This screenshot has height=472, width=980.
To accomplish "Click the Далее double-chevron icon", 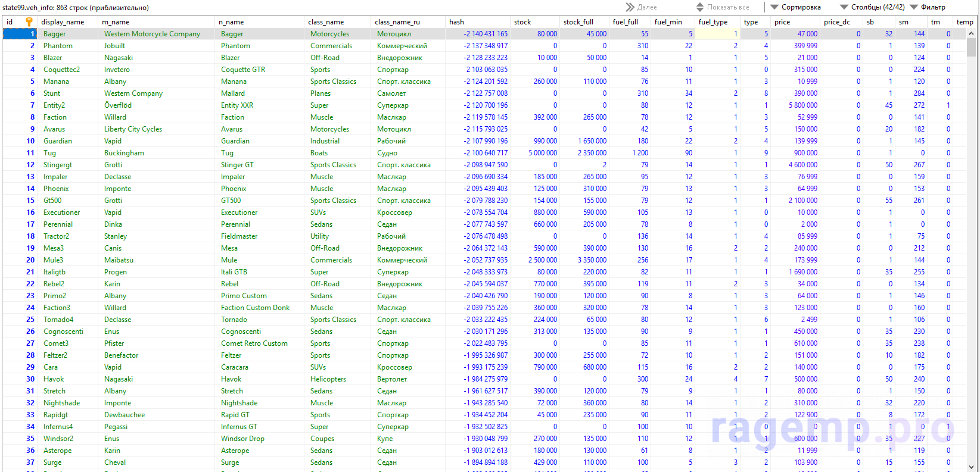I will tap(630, 7).
